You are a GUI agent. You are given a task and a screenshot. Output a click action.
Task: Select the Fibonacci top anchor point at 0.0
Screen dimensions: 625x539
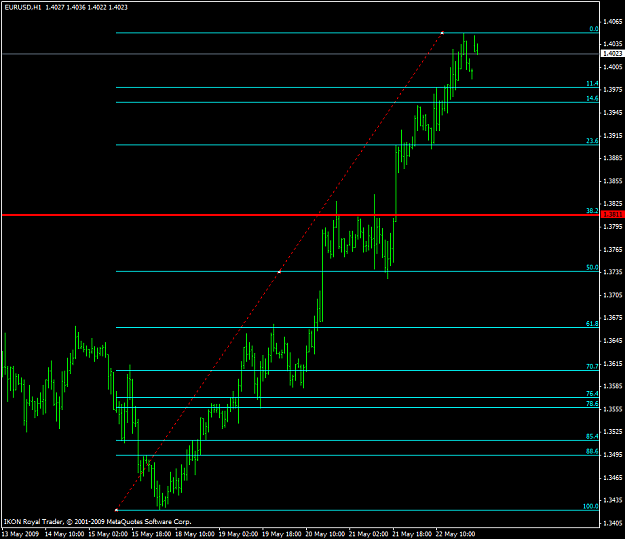click(x=442, y=33)
